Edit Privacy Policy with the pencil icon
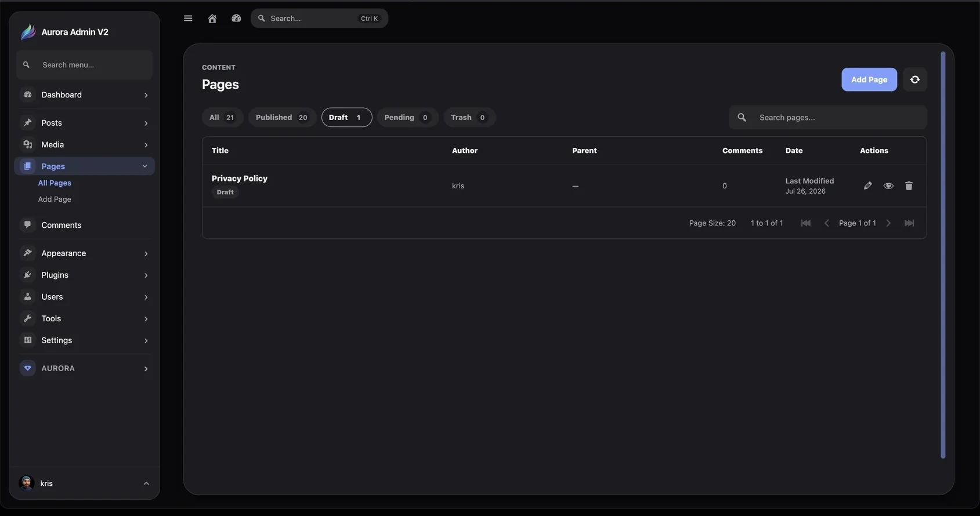Image resolution: width=980 pixels, height=516 pixels. (x=867, y=186)
